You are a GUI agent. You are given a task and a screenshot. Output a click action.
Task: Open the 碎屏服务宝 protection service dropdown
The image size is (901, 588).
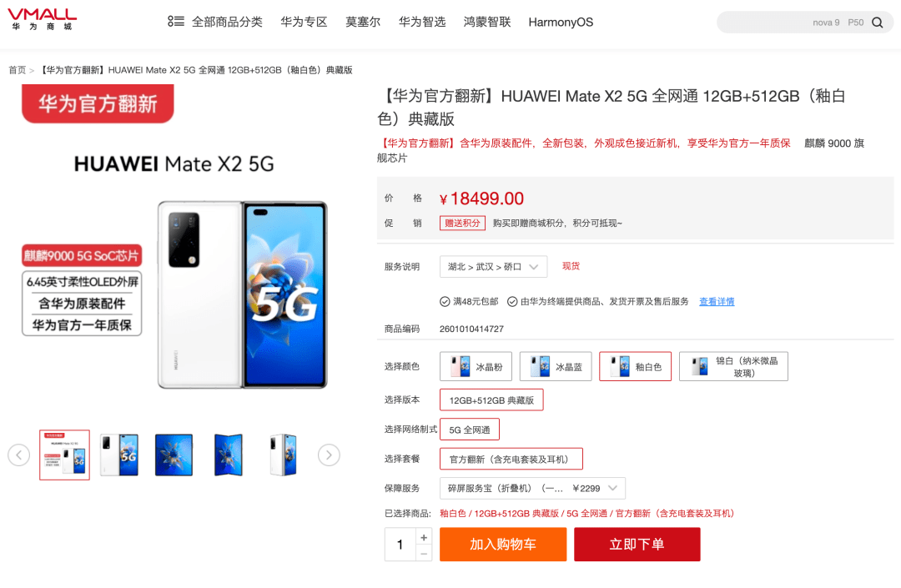532,488
